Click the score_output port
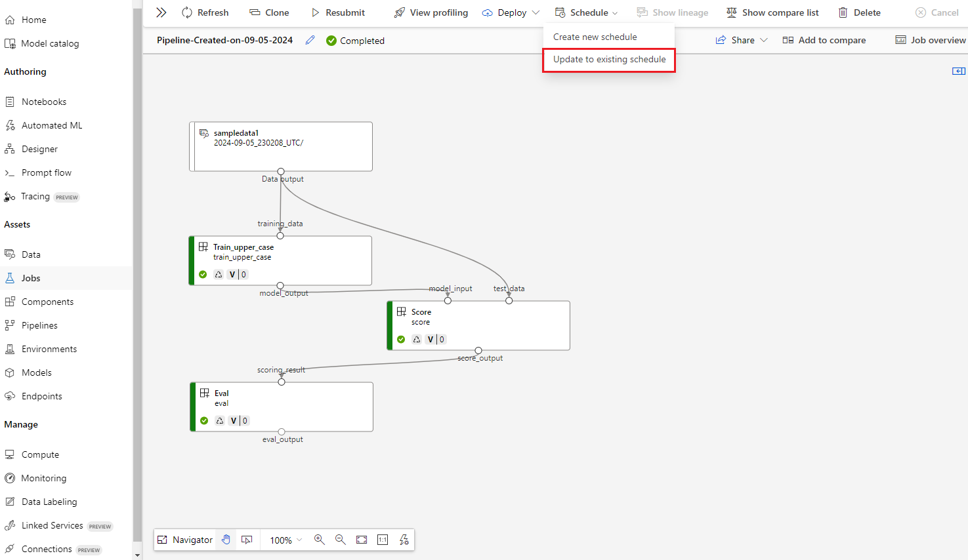Image resolution: width=968 pixels, height=560 pixels. 478,351
